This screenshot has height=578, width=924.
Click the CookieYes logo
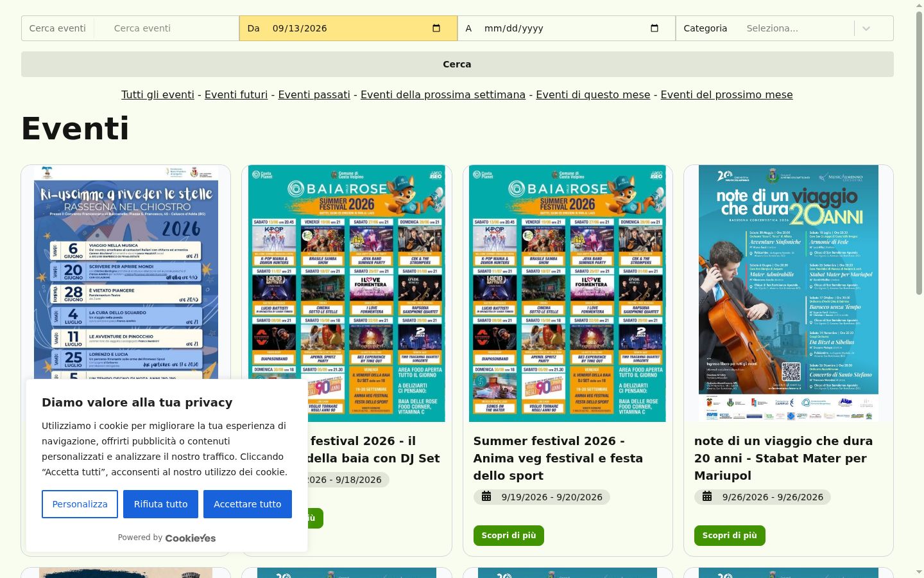point(191,538)
